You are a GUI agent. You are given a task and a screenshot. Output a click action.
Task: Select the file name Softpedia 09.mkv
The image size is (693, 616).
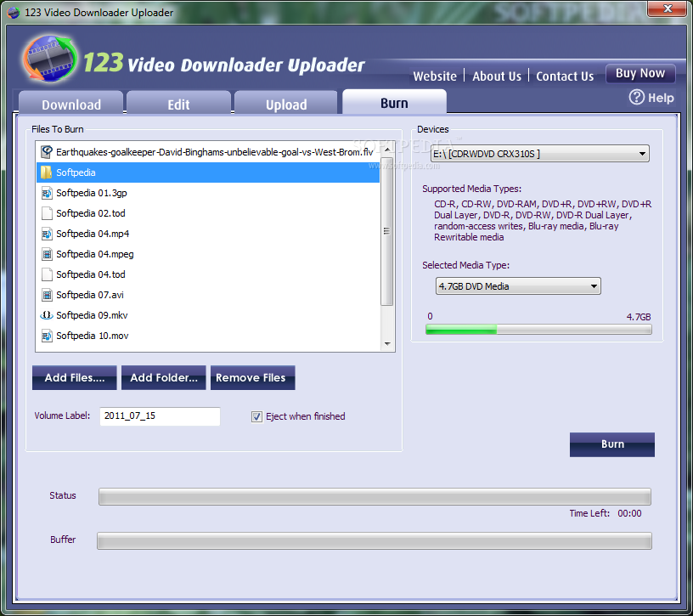[92, 315]
